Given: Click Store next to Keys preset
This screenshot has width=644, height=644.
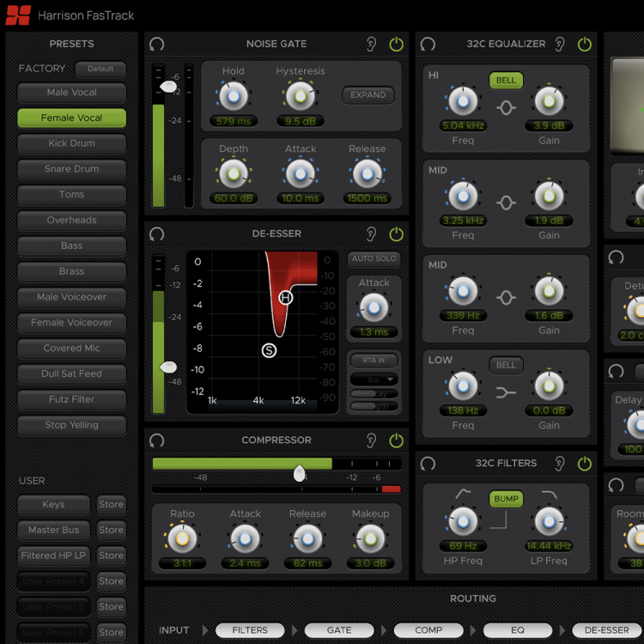Looking at the screenshot, I should click(x=111, y=505).
